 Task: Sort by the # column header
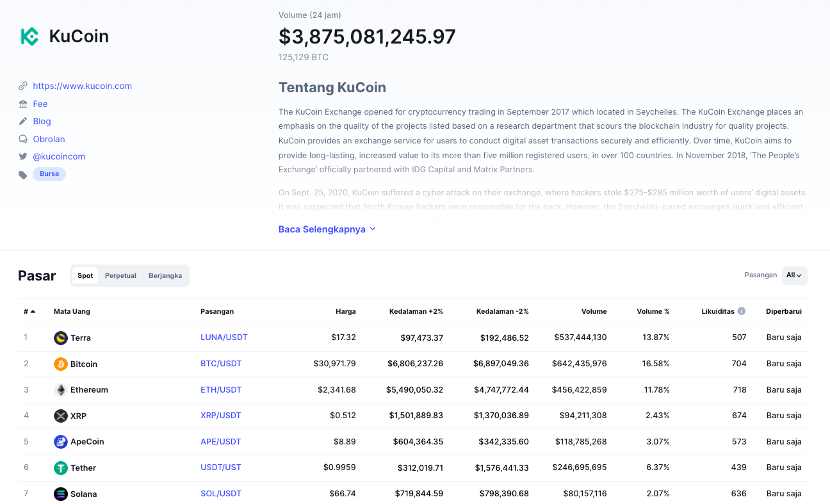29,311
